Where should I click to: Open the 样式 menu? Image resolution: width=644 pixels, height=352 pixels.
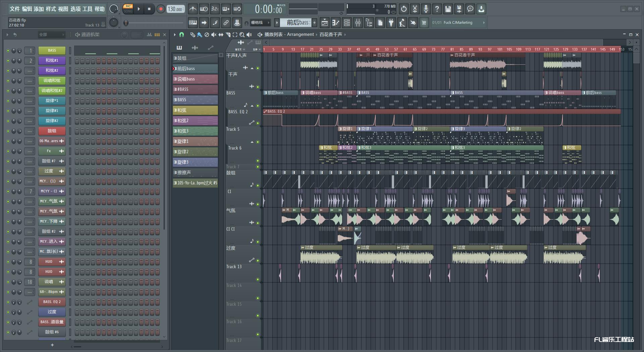51,9
